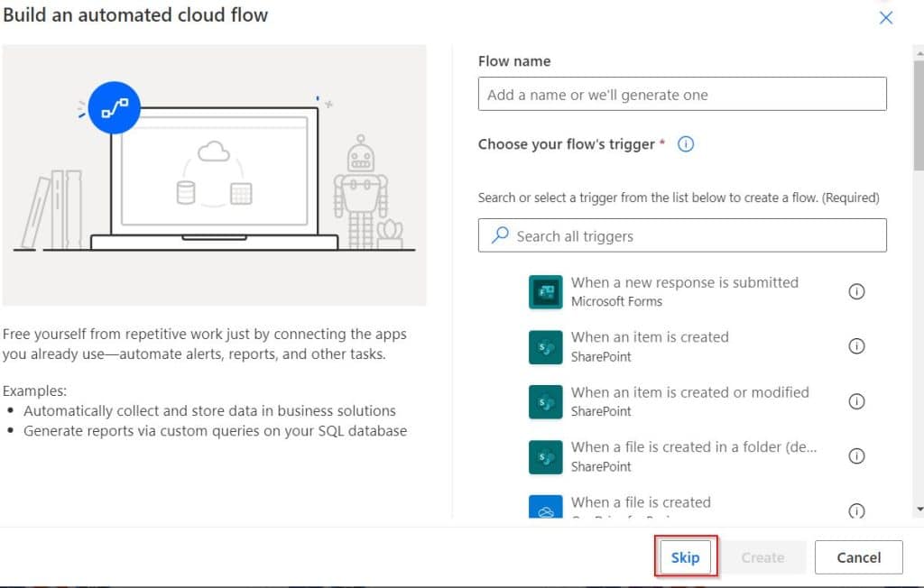Show info for 'item is created or modified' trigger

pos(856,401)
